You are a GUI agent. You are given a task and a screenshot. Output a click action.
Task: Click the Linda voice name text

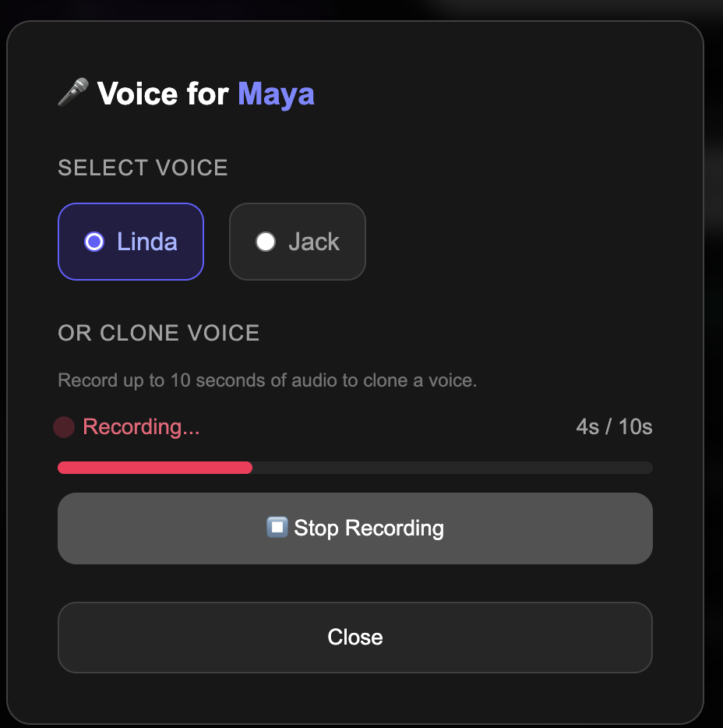click(x=146, y=242)
